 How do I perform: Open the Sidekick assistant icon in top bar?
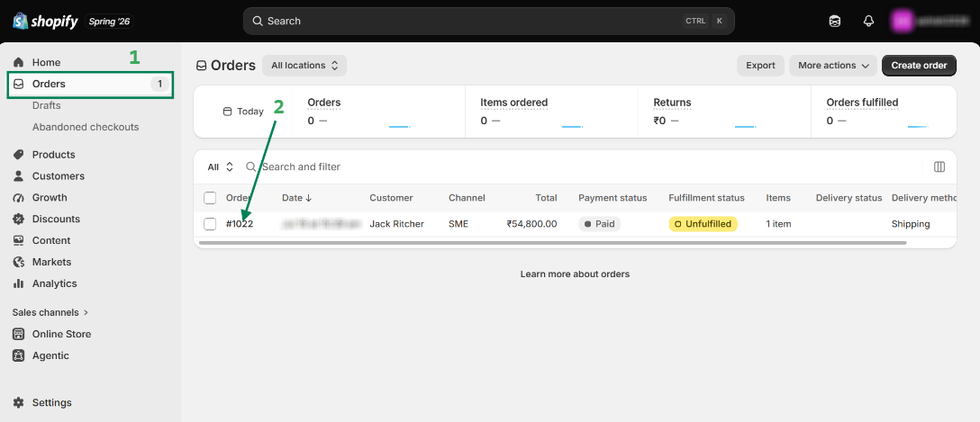coord(834,22)
